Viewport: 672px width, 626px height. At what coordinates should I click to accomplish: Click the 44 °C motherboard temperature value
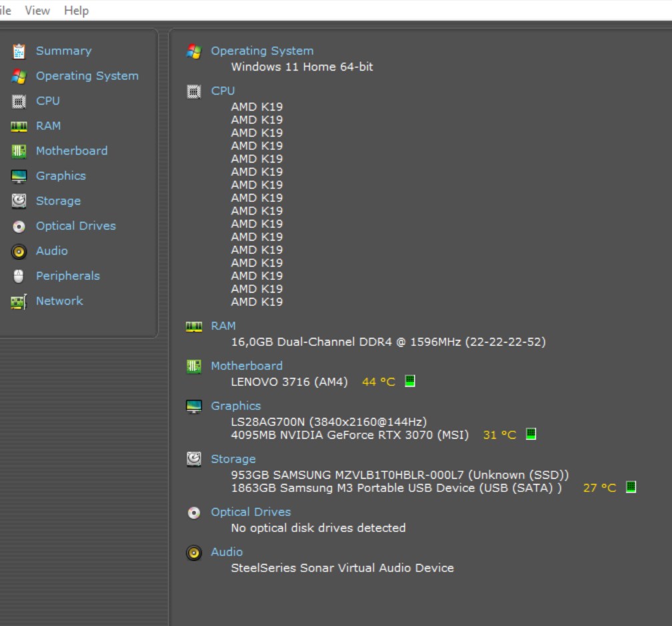point(379,382)
